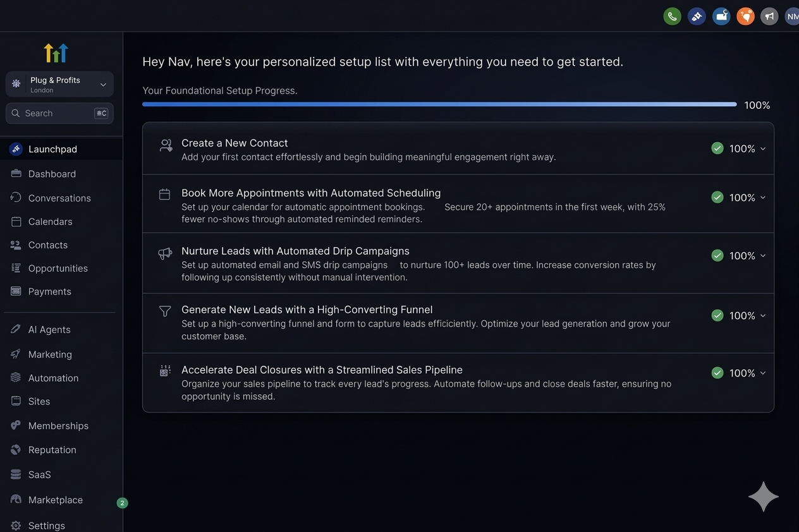Open the Marketplace sidebar link
This screenshot has width=799, height=532.
coord(56,500)
